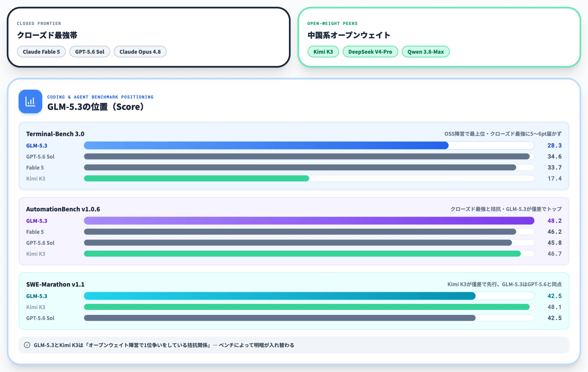Image resolution: width=588 pixels, height=372 pixels.
Task: Click GPT-5.6 Sol label in AutomationBench
Action: click(x=40, y=243)
